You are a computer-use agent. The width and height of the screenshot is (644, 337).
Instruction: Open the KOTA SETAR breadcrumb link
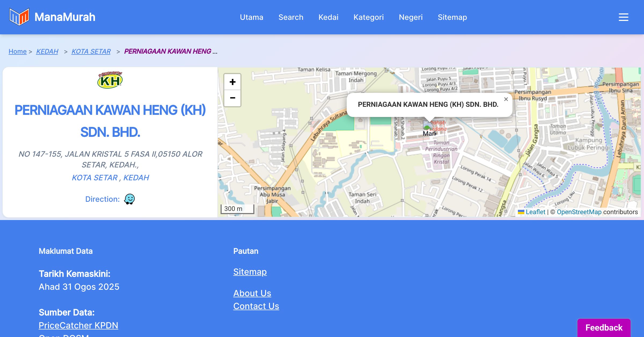[x=91, y=51]
